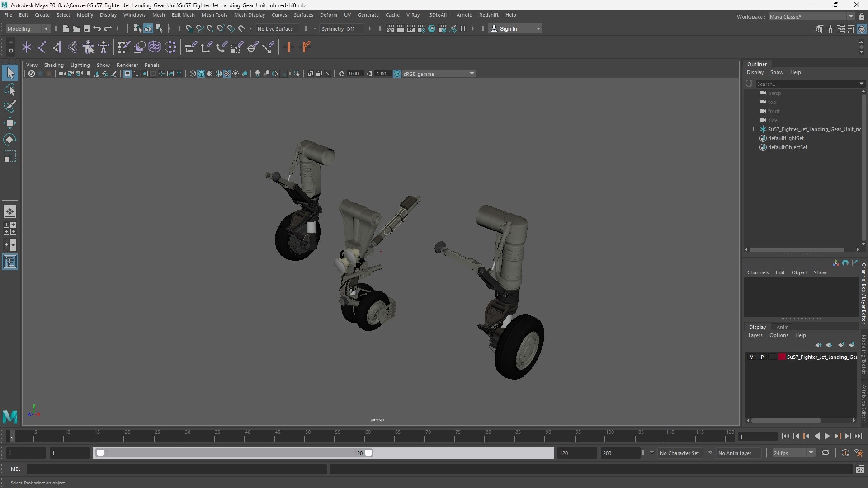The width and height of the screenshot is (868, 488).
Task: Select the arrow Select tool in toolbox
Action: click(10, 73)
